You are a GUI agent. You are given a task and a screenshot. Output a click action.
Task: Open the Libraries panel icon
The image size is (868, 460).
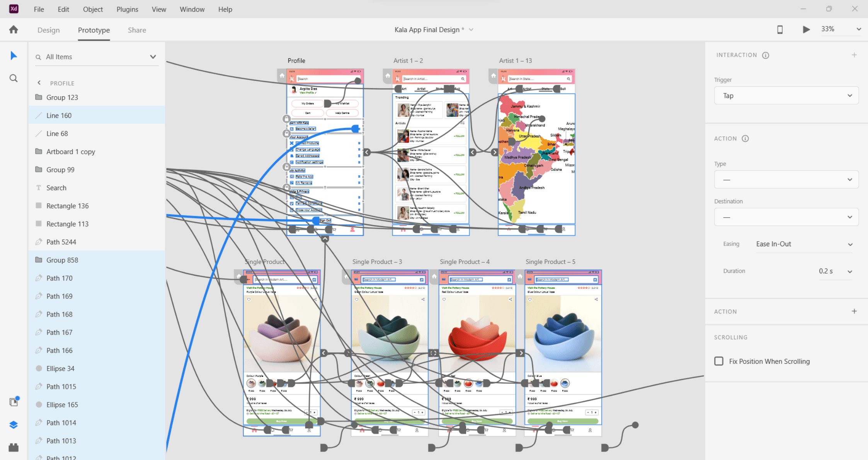click(14, 402)
